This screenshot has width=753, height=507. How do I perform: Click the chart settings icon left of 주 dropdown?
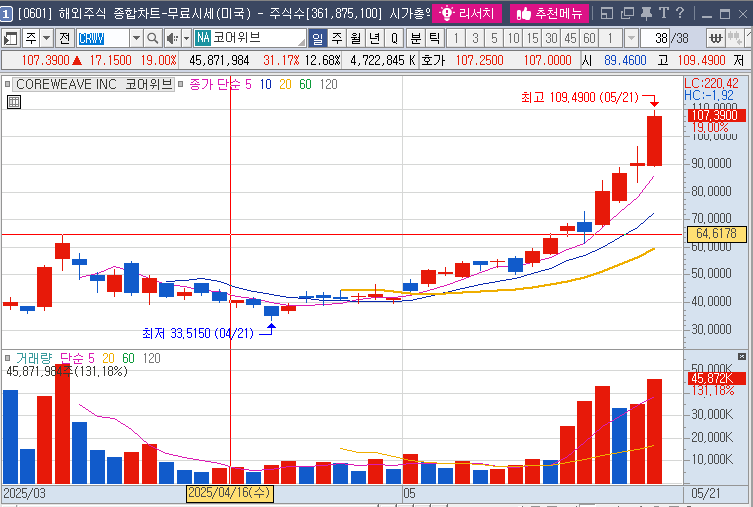[x=11, y=38]
